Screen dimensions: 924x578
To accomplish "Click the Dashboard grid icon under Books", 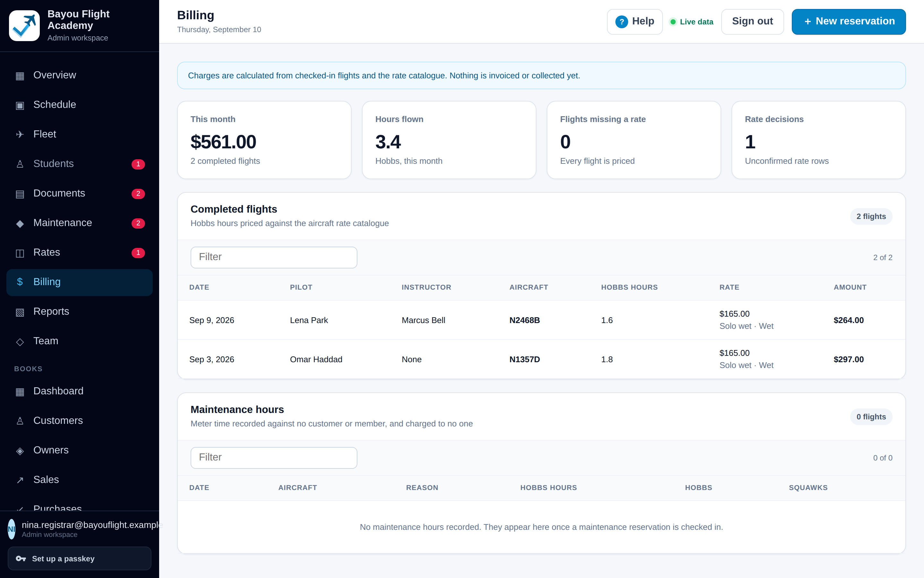I will 20,391.
